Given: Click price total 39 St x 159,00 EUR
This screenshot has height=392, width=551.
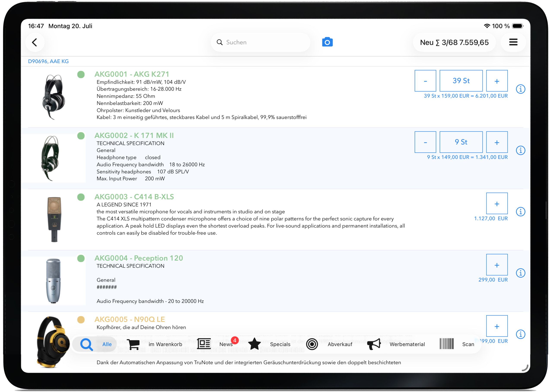Looking at the screenshot, I should pos(466,96).
